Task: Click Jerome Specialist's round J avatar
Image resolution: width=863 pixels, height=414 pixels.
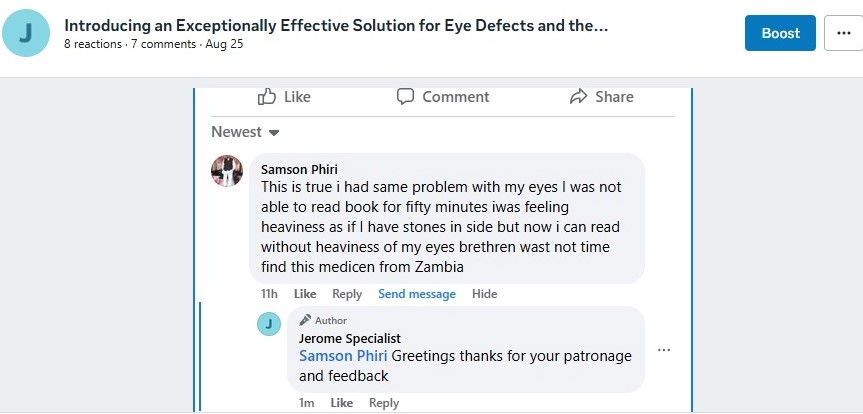Action: pos(269,324)
